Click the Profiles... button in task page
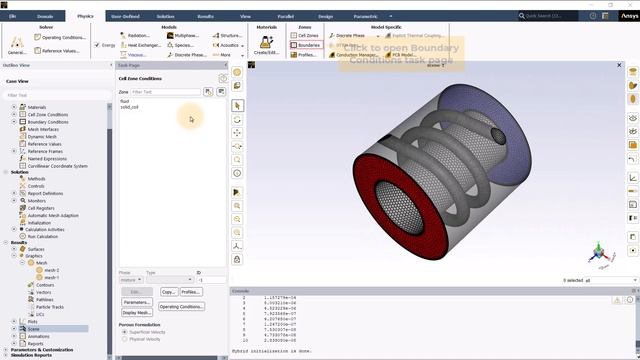 coord(191,292)
